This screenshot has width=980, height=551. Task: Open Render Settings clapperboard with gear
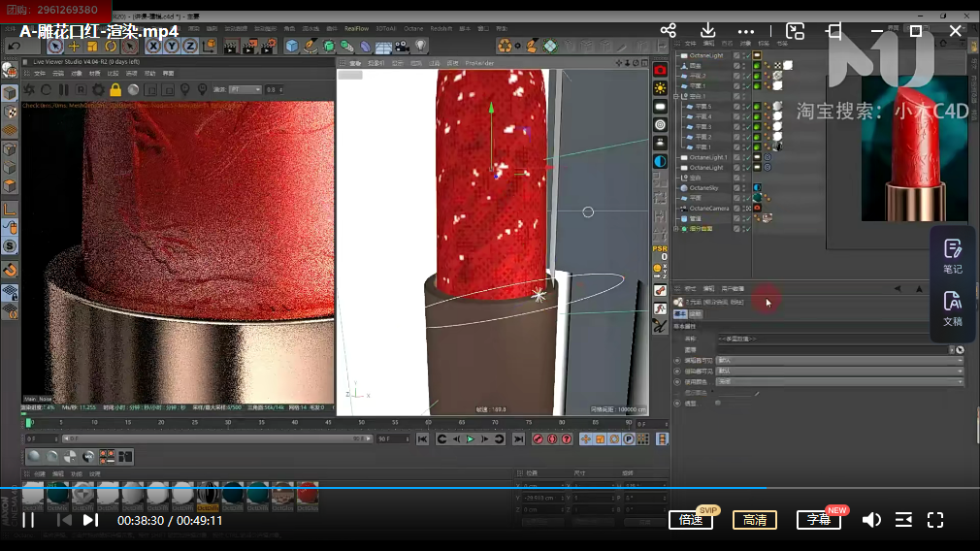[269, 47]
